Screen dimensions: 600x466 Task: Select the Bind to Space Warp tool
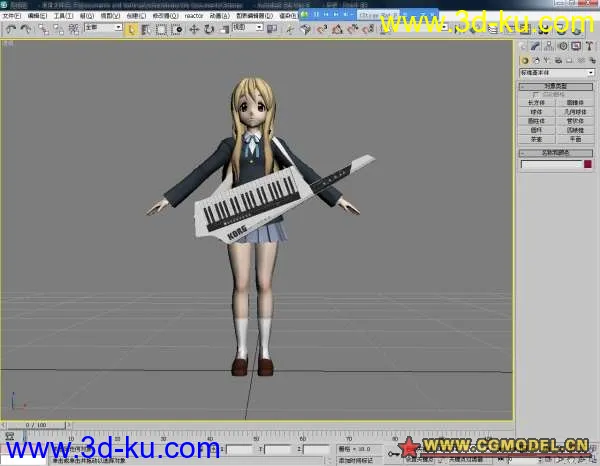[x=73, y=29]
